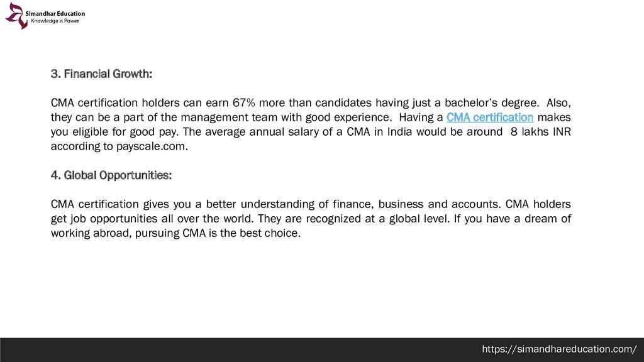Click the 4. Global Opportunities heading
The width and height of the screenshot is (644, 362).
pyautogui.click(x=111, y=175)
